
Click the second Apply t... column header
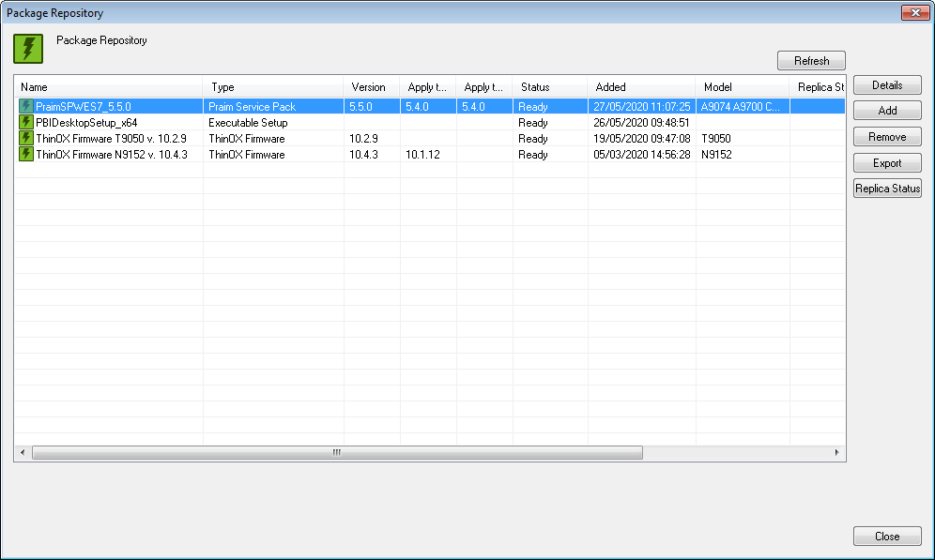coord(484,87)
